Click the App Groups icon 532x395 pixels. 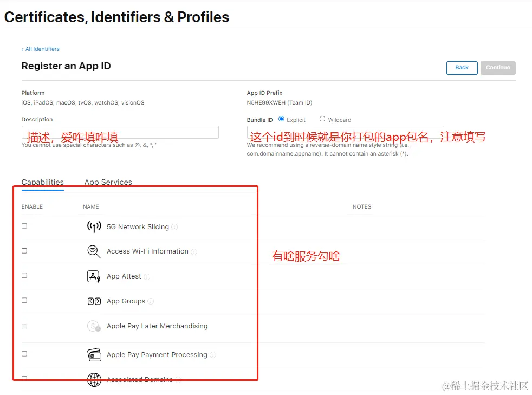[x=94, y=301]
